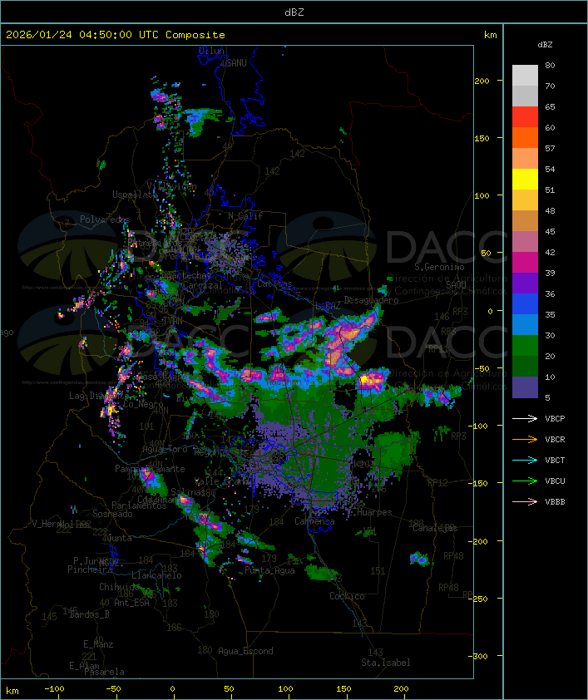588x700 pixels.
Task: Click the -100 tick on bottom axis
Action: pos(55,689)
